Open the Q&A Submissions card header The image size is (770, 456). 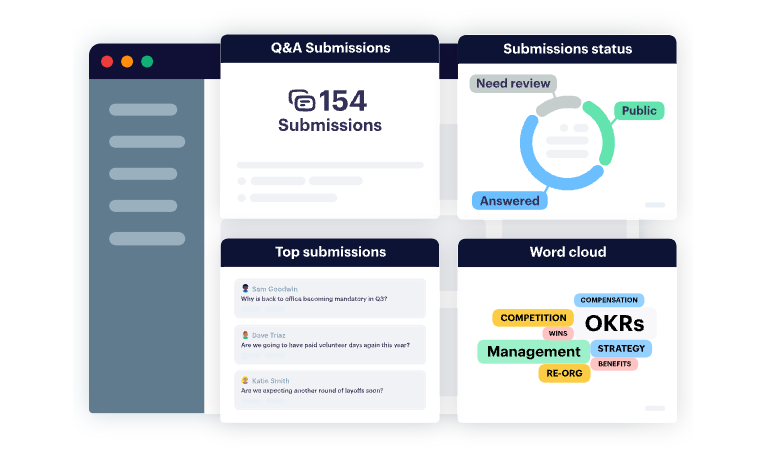330,48
